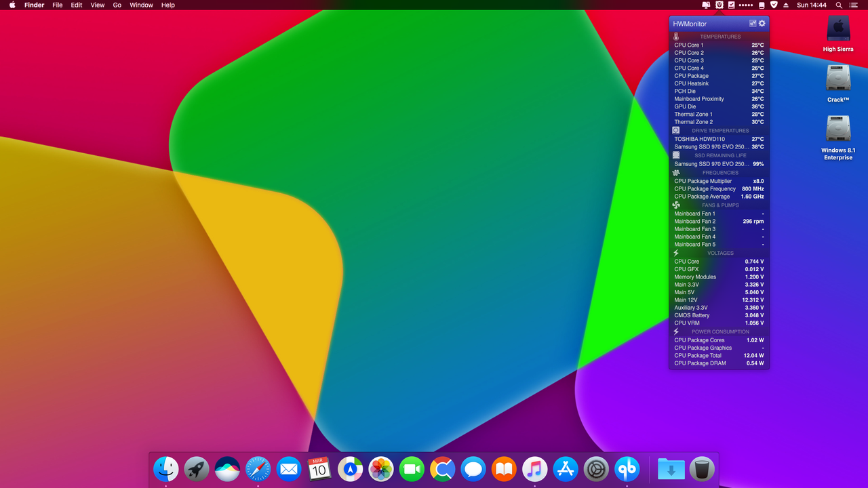This screenshot has width=868, height=488.
Task: Open App Store in Dock
Action: [x=566, y=469]
